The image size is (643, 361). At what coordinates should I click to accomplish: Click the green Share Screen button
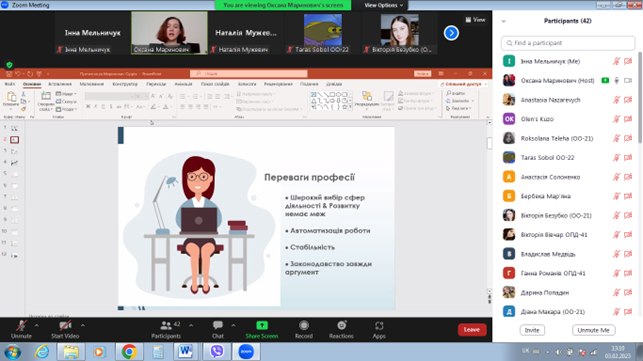262,329
